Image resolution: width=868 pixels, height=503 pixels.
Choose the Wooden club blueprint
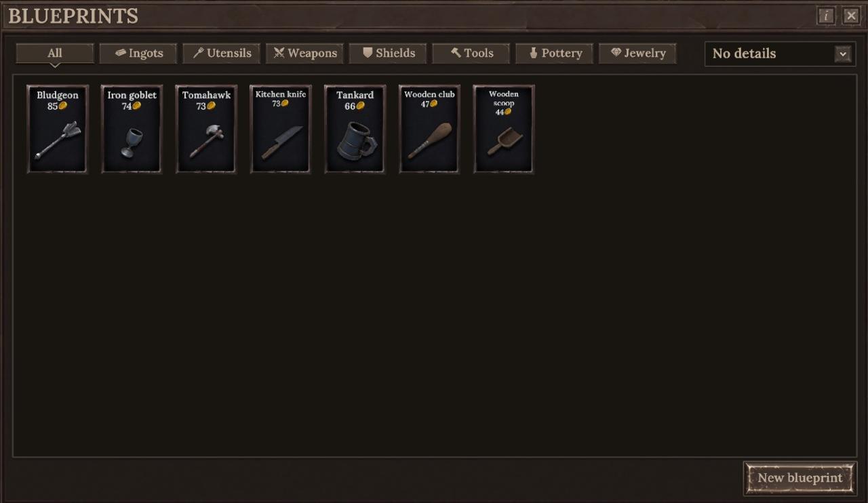click(429, 129)
